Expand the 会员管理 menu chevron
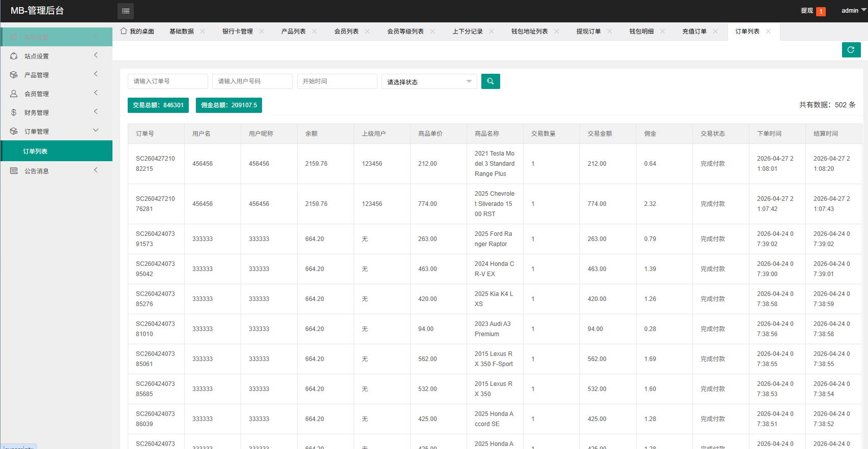Image resolution: width=868 pixels, height=449 pixels. click(96, 93)
